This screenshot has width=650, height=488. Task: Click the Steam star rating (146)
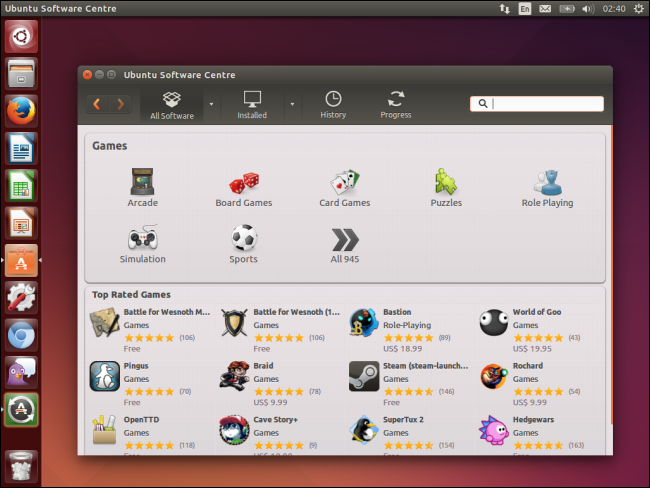pyautogui.click(x=408, y=391)
